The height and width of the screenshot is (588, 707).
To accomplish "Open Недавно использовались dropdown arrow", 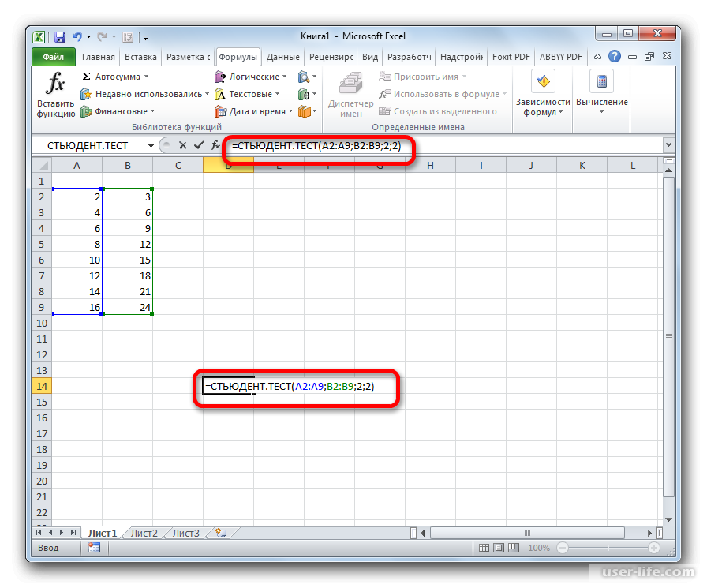I will (207, 94).
